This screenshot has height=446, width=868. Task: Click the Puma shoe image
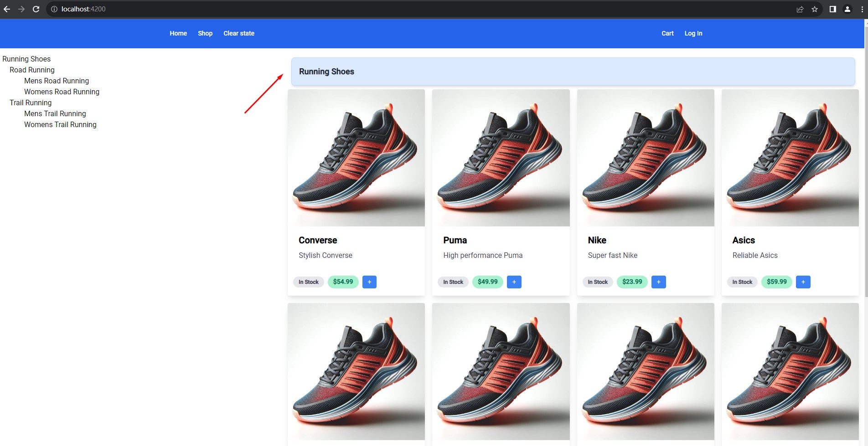[501, 158]
